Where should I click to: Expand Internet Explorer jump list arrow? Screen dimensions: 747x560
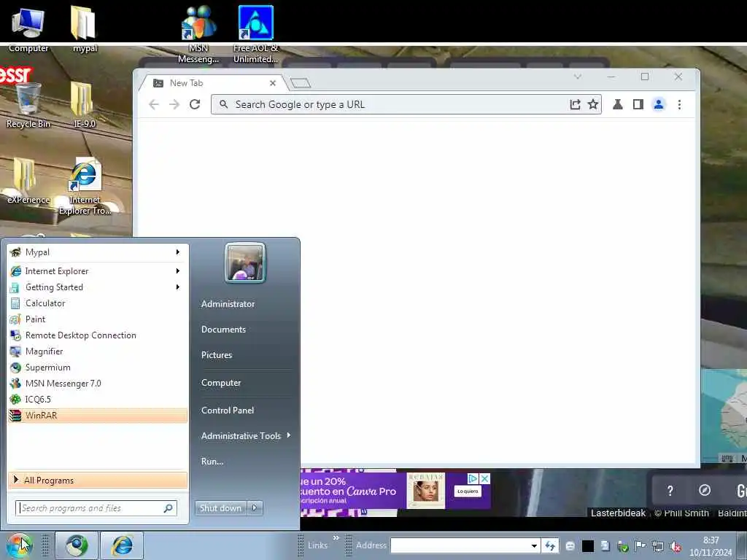178,271
